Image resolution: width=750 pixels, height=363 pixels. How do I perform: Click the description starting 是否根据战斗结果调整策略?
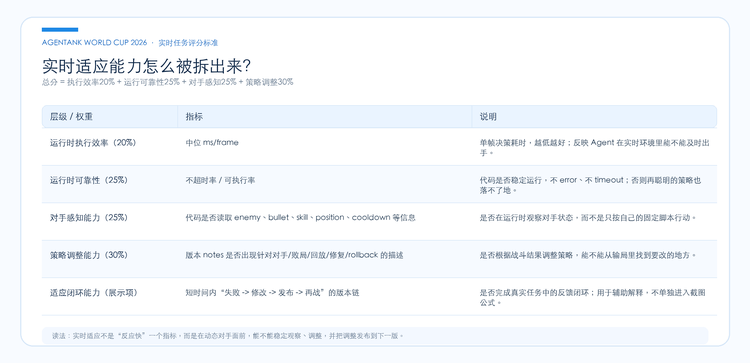tap(587, 255)
